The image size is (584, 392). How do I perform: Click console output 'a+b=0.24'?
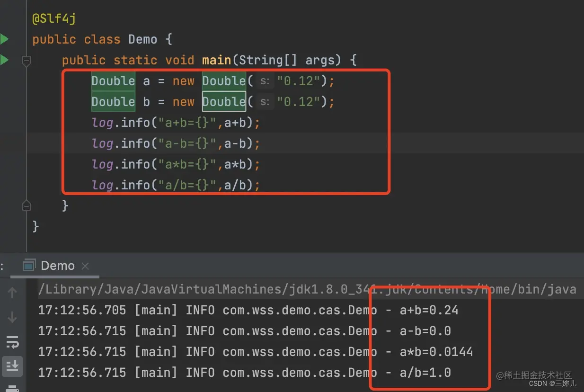click(429, 310)
